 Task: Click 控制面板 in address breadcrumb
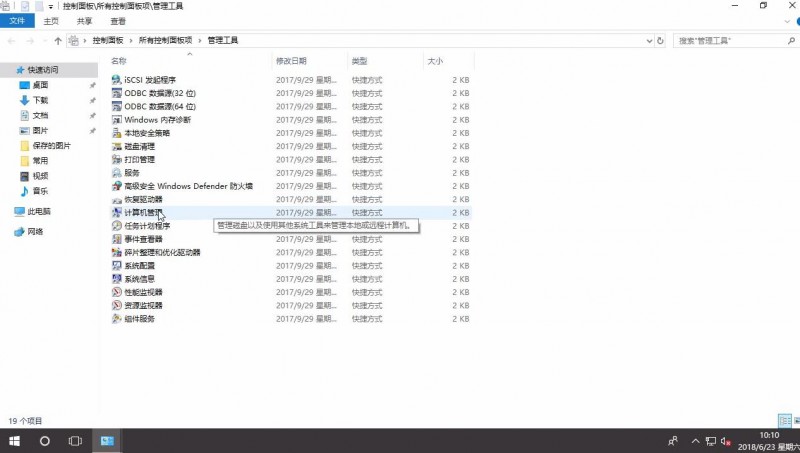[x=108, y=40]
